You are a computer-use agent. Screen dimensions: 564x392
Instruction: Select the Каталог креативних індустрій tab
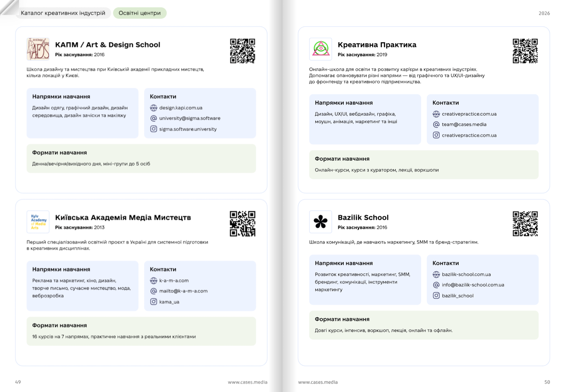pos(63,13)
